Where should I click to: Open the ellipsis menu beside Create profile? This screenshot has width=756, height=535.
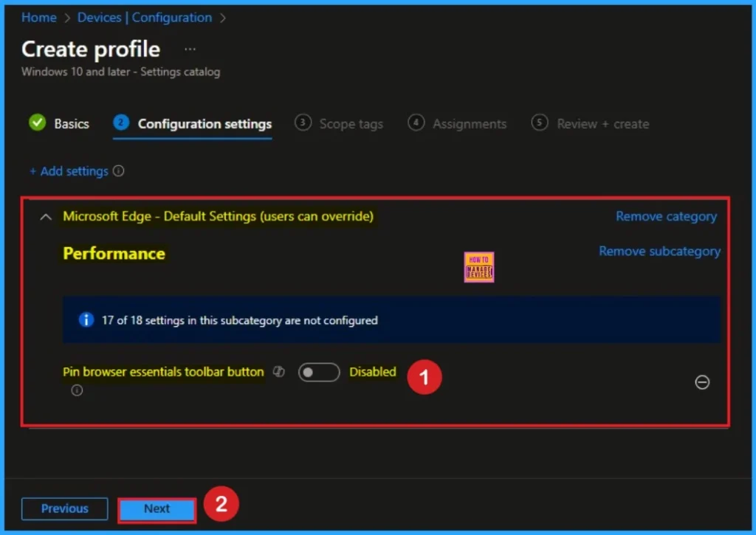(x=190, y=49)
